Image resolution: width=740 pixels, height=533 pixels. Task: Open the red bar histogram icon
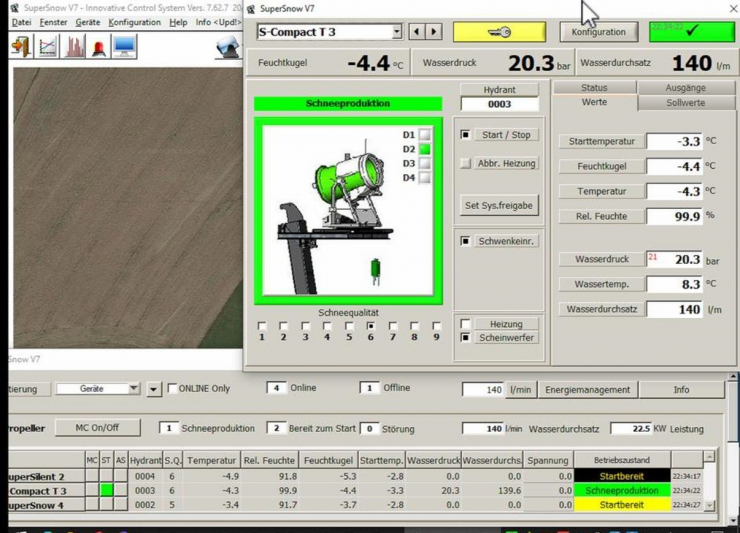pyautogui.click(x=73, y=47)
